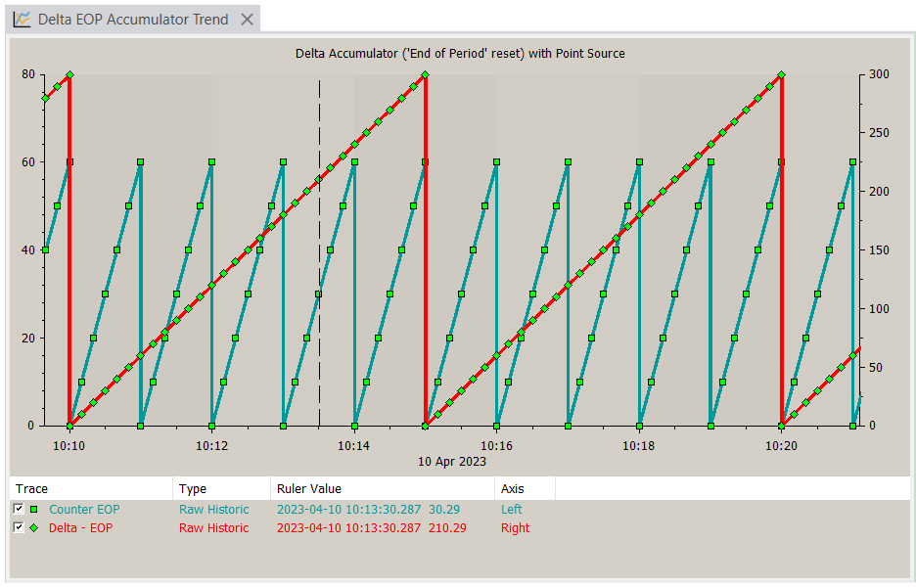Screen dimensions: 916x588
Task: Close the Delta EOP Accumulator Trend tab
Action: click(x=248, y=20)
